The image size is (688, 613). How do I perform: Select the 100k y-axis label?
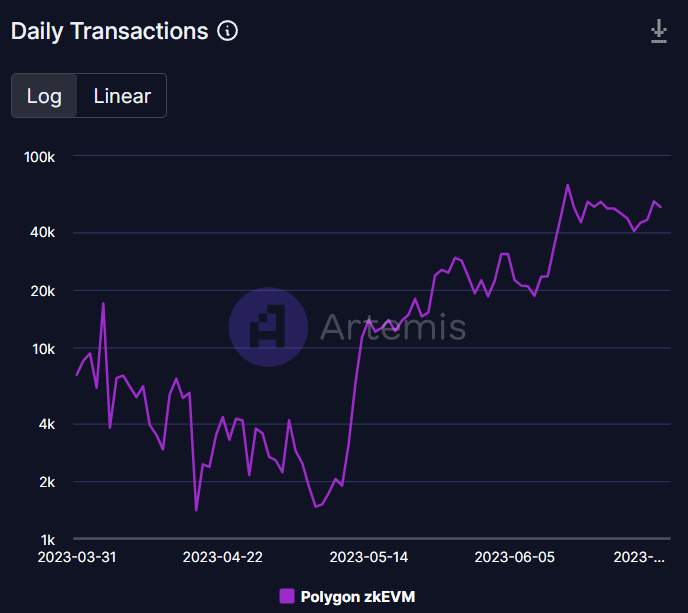39,157
